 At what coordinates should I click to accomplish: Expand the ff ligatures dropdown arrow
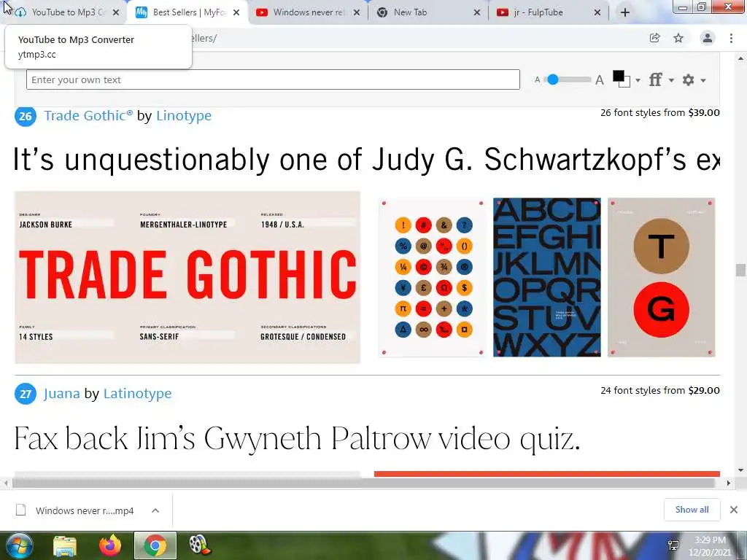point(671,80)
